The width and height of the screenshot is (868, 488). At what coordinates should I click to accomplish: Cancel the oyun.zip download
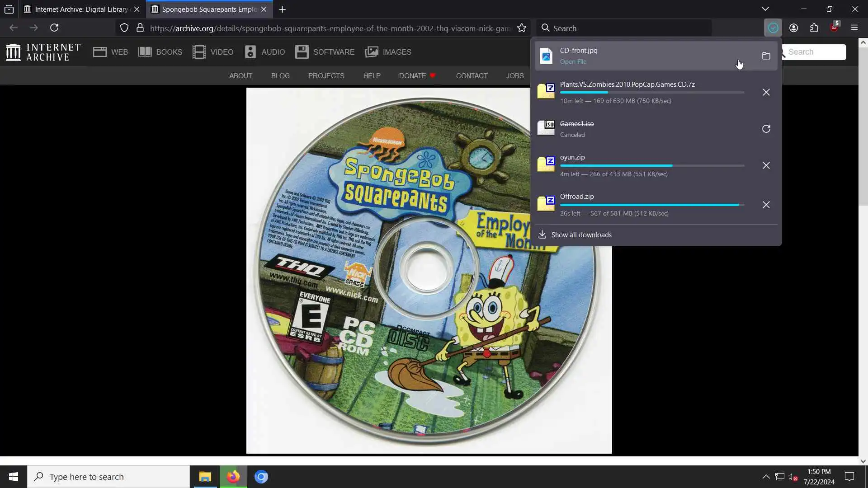tap(766, 165)
